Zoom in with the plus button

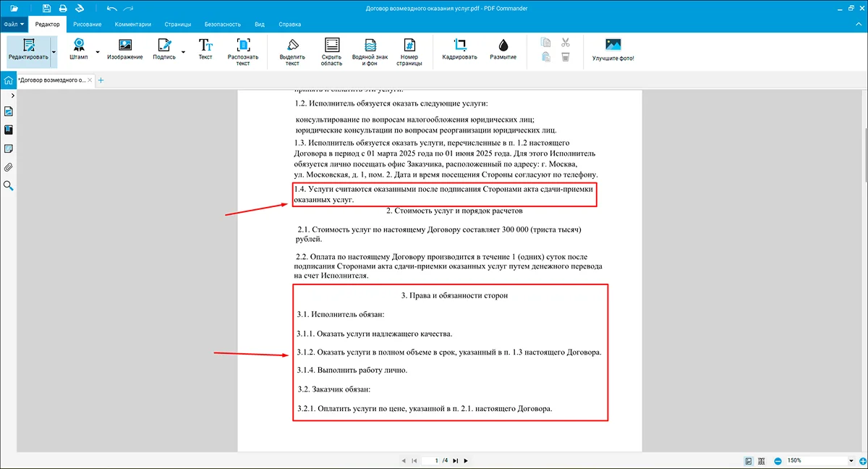pyautogui.click(x=863, y=460)
